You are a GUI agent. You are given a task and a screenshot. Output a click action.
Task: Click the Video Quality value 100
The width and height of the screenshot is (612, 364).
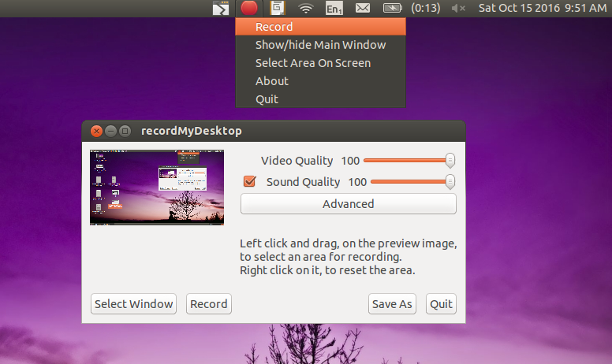[x=350, y=161]
